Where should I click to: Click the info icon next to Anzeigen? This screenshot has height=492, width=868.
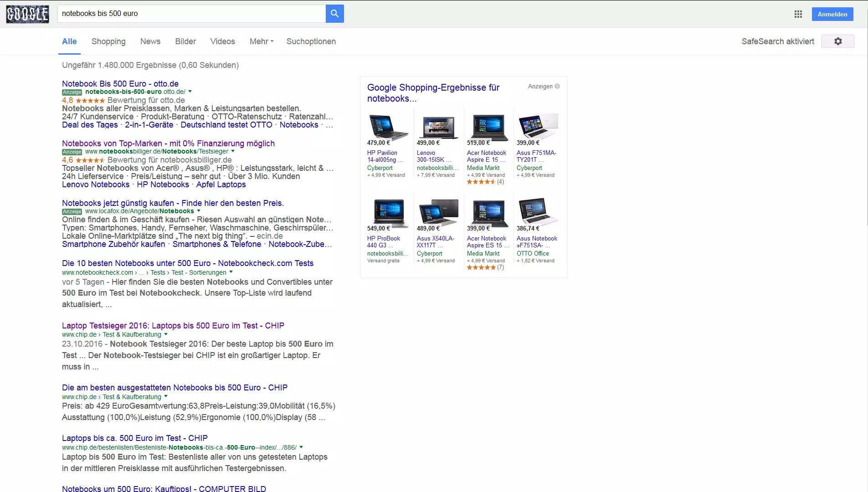(557, 86)
